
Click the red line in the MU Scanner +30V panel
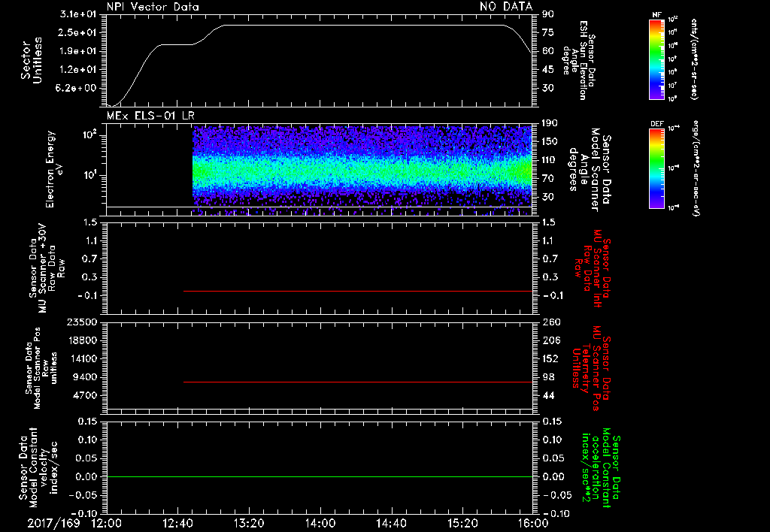click(357, 291)
